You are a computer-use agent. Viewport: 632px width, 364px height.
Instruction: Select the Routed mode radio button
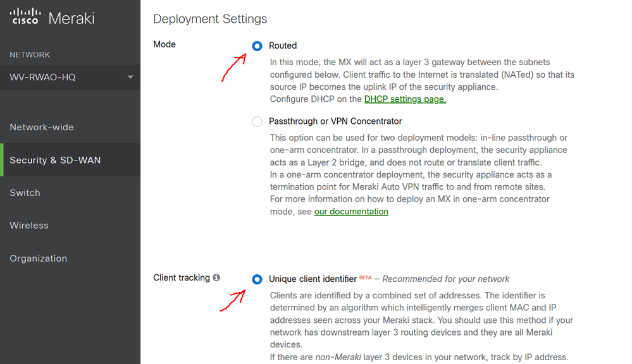[x=257, y=46]
